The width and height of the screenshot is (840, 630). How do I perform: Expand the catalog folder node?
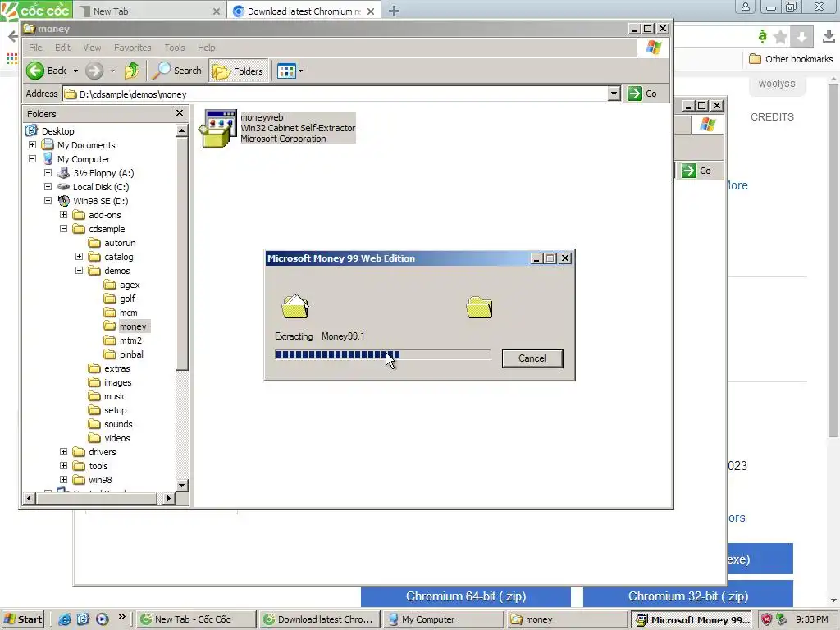pyautogui.click(x=79, y=257)
